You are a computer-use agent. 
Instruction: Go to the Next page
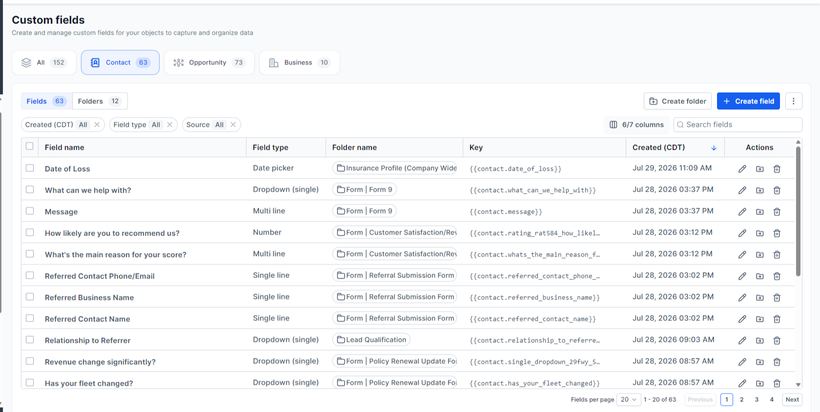coord(792,399)
